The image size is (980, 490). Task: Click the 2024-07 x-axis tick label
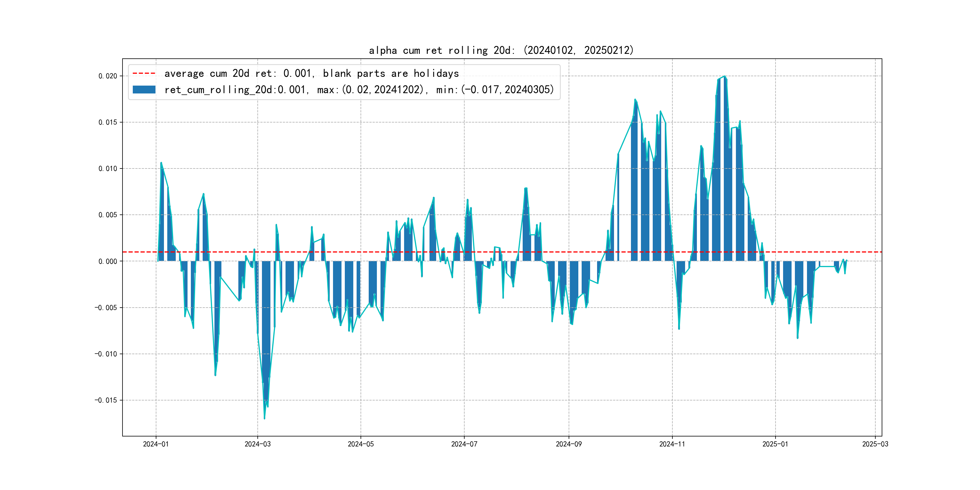[464, 444]
